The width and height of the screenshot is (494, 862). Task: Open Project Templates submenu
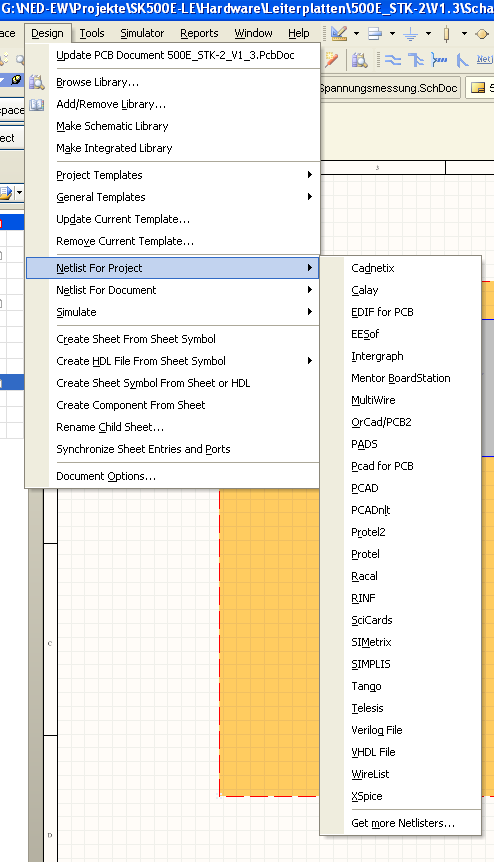click(x=173, y=175)
